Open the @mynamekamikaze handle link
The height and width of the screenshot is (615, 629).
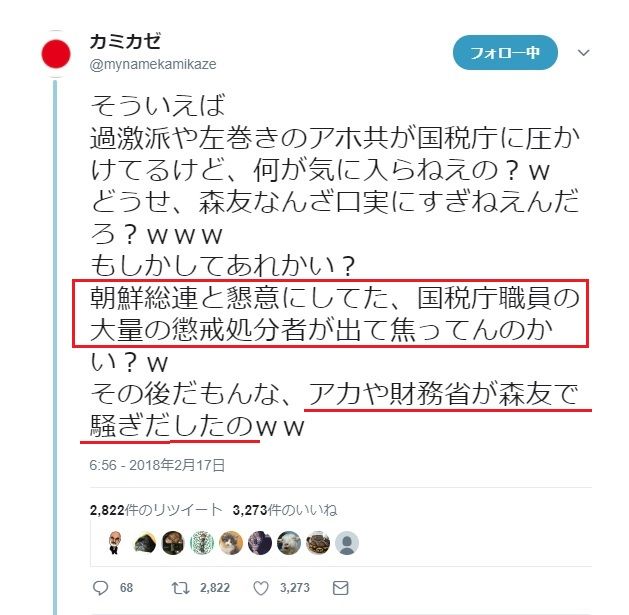pos(153,64)
